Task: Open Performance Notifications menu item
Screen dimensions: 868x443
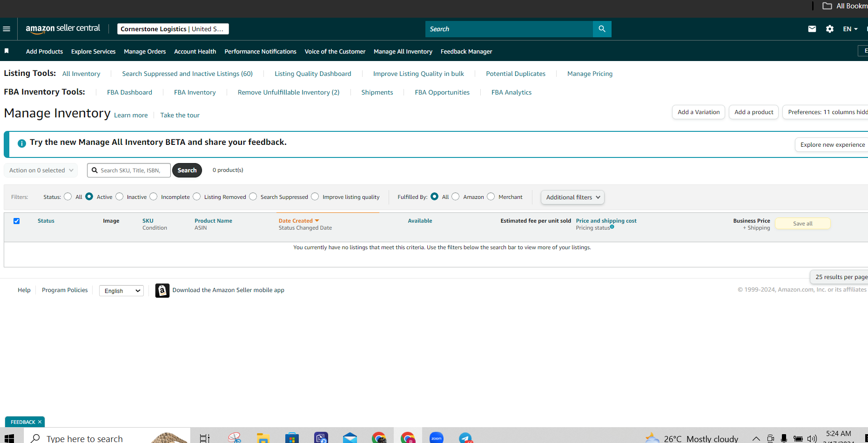Action: tap(260, 51)
